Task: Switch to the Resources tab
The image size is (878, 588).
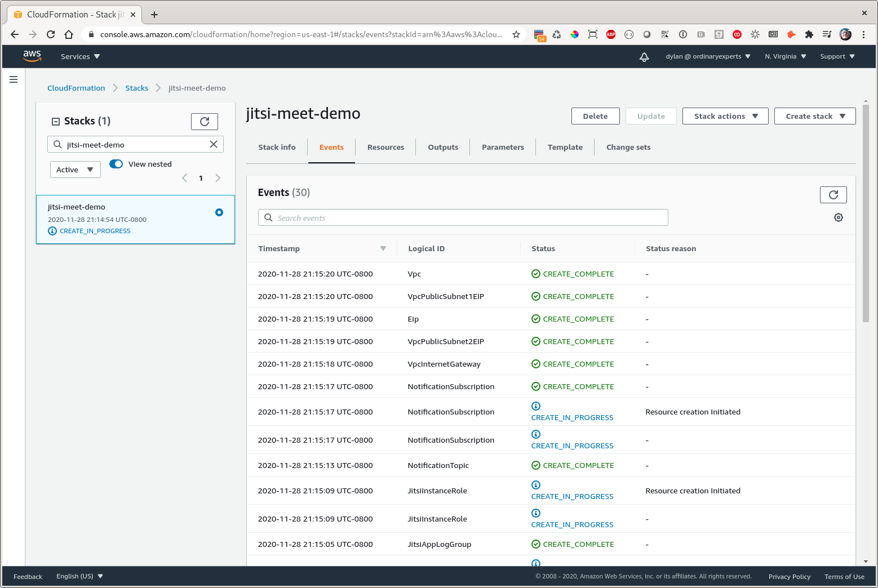Action: (385, 147)
